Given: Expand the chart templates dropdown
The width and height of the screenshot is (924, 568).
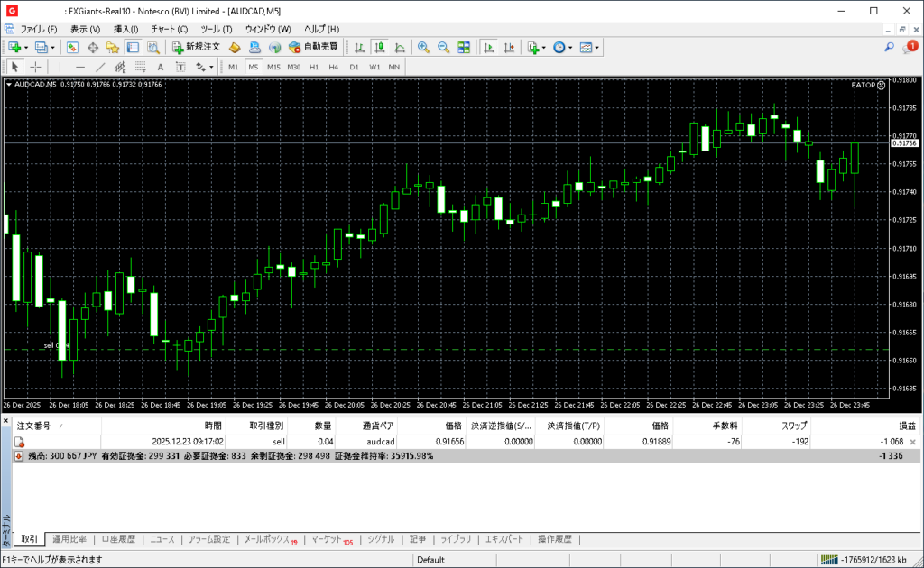Looking at the screenshot, I should 596,47.
